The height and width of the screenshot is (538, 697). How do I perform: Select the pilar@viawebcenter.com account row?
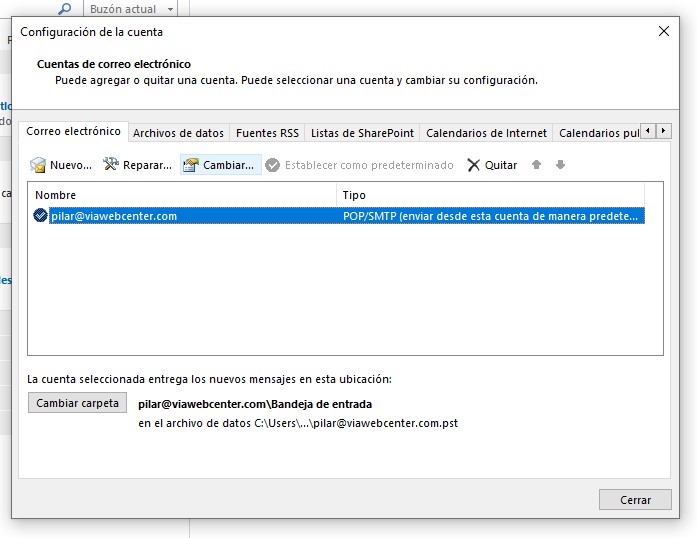click(190, 215)
